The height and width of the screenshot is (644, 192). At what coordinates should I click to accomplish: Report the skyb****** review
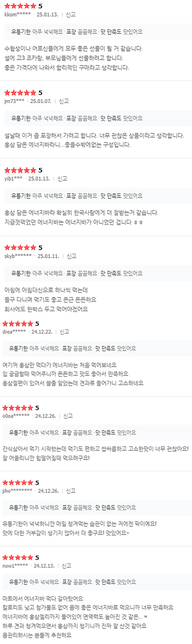click(71, 256)
